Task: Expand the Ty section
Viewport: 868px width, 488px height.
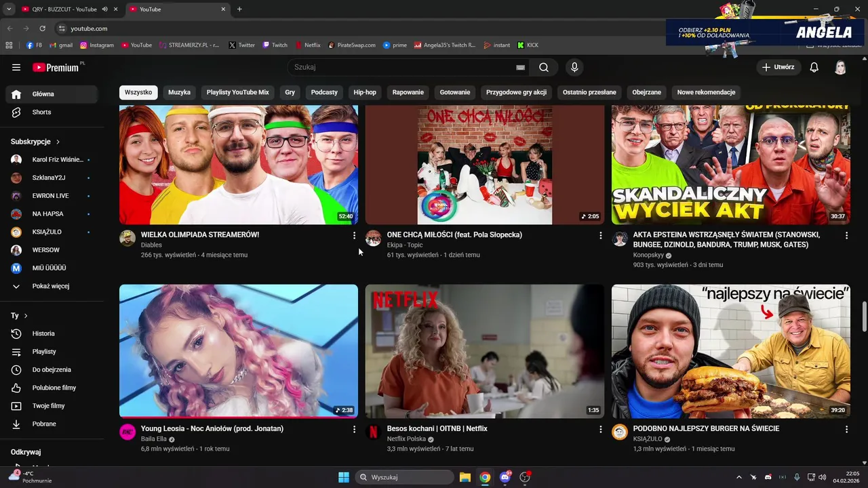Action: pos(20,316)
